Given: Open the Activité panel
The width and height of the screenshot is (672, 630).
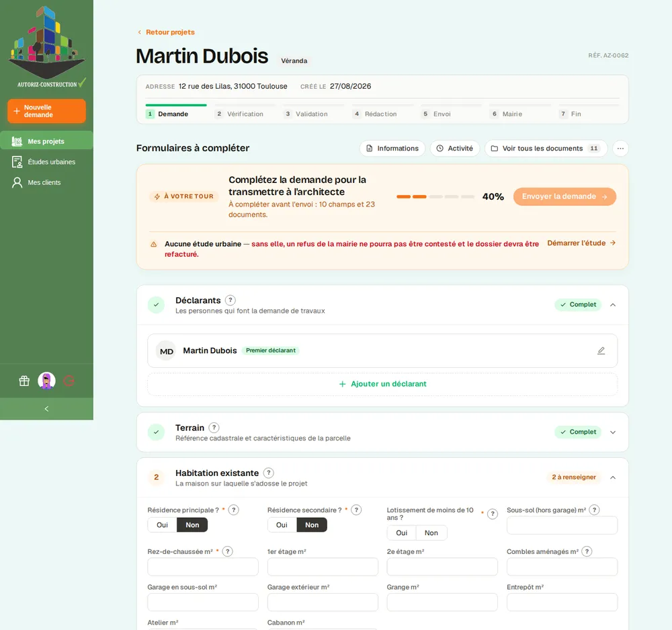Looking at the screenshot, I should click(x=455, y=149).
